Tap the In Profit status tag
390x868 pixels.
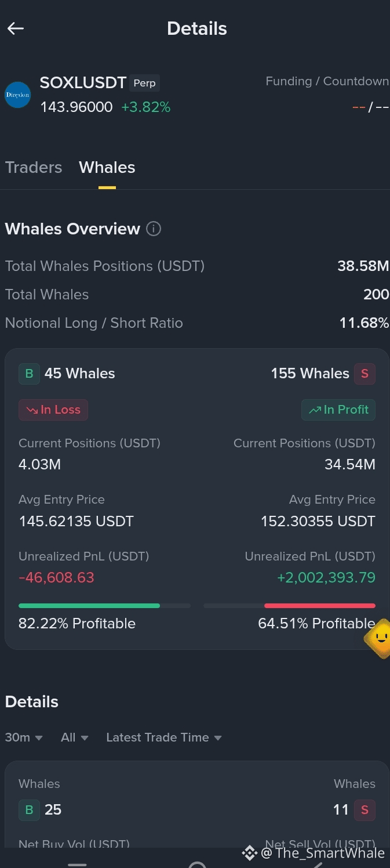tap(338, 410)
